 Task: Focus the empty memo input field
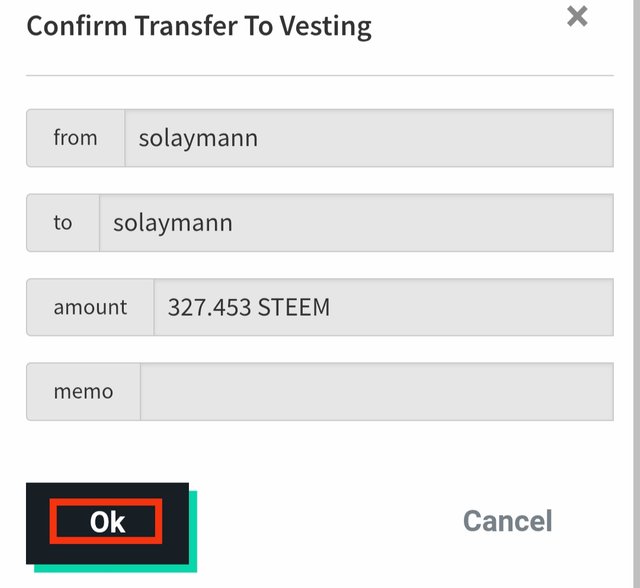377,392
